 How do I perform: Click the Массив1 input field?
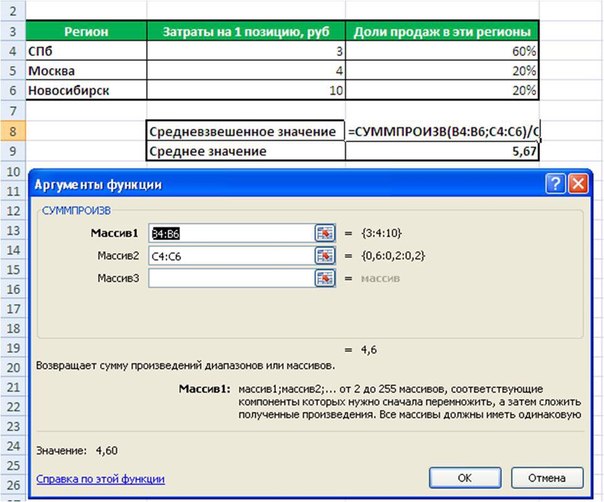(230, 233)
